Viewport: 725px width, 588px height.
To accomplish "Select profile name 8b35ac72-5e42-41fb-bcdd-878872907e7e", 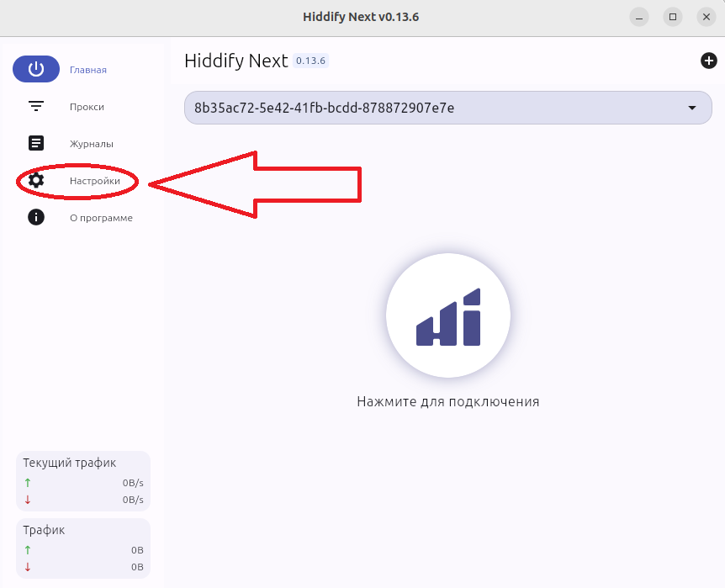I will [324, 108].
